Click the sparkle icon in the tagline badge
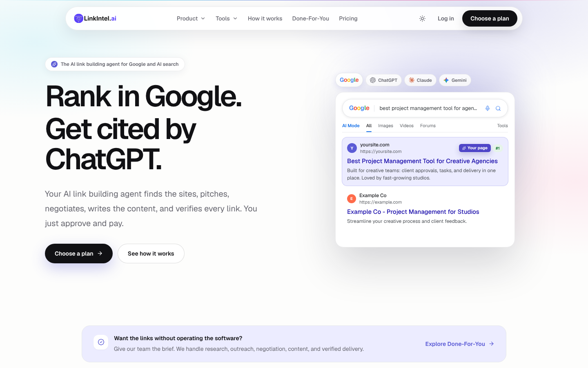This screenshot has width=588, height=368. click(54, 64)
